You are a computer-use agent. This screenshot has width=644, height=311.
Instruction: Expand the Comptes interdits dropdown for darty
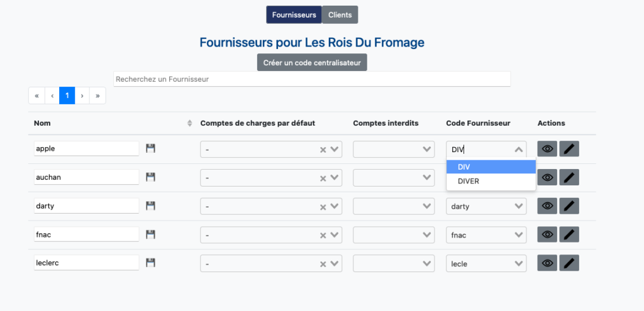tap(394, 206)
